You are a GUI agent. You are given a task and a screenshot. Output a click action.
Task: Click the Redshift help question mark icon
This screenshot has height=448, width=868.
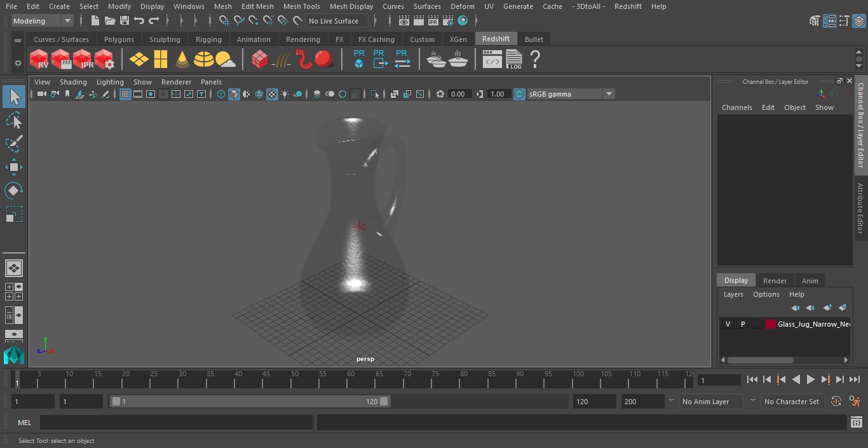pyautogui.click(x=535, y=60)
